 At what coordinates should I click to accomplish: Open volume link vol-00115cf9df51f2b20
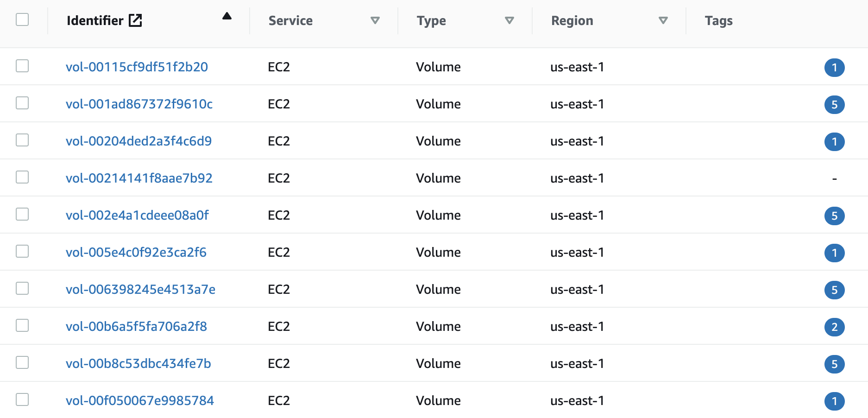[x=137, y=67]
